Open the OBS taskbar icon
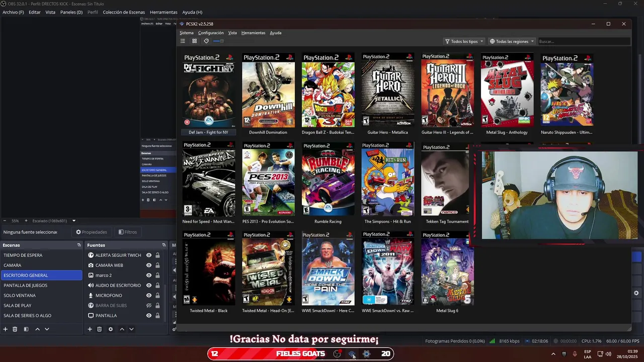This screenshot has height=362, width=644. pos(337,354)
